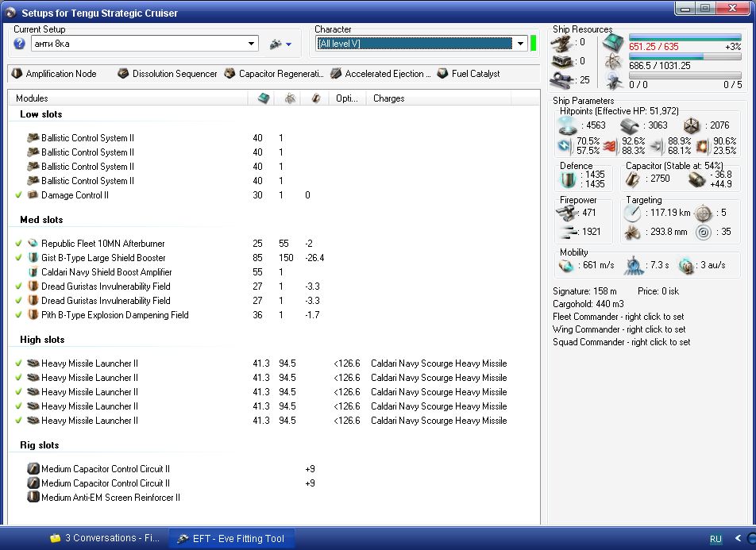Click the Dissolution Sequencer subsystem icon
The height and width of the screenshot is (550, 756).
[123, 74]
